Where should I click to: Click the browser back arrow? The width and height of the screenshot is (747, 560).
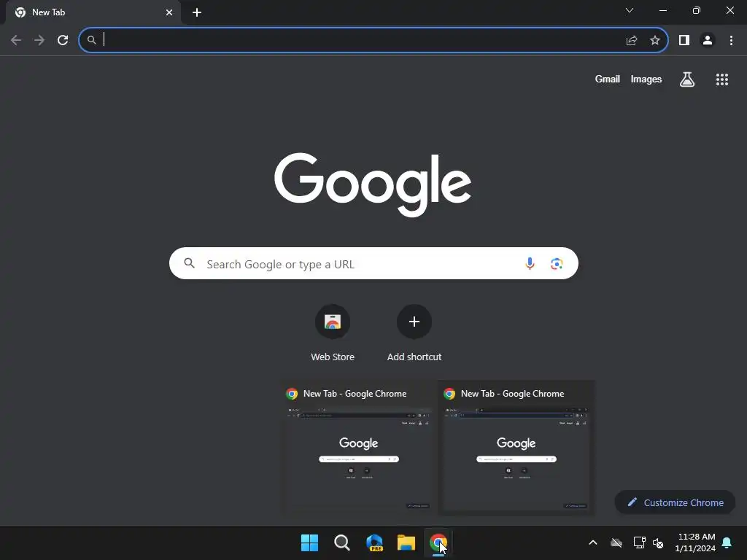click(16, 40)
